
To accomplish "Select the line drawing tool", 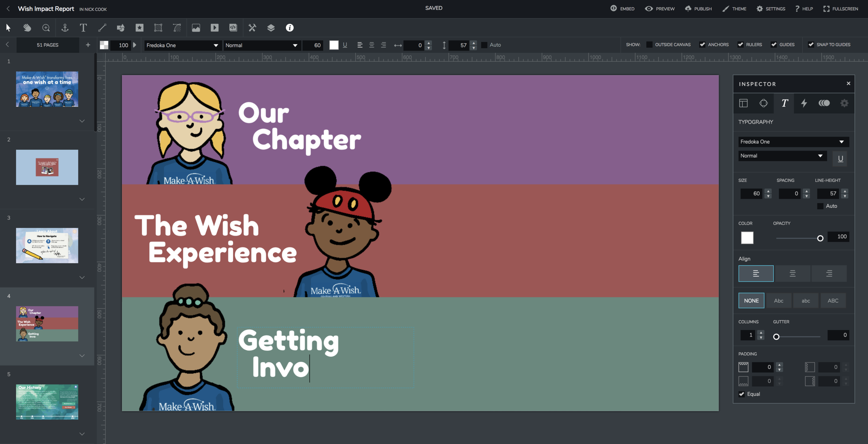I will pos(102,28).
